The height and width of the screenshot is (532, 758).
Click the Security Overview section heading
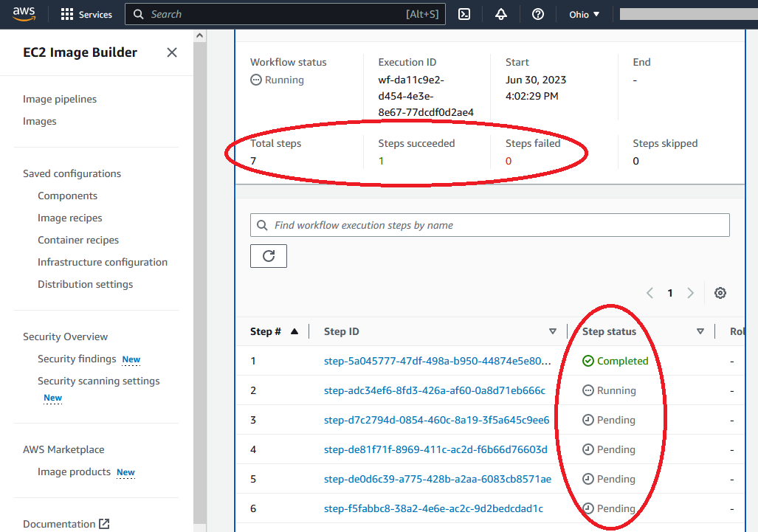(65, 336)
